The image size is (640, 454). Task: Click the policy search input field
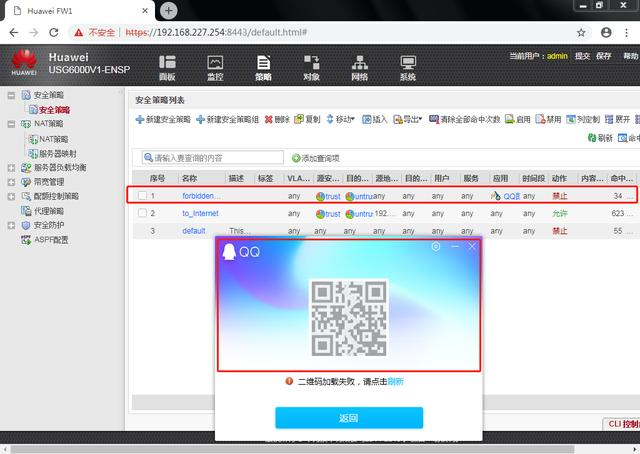click(x=213, y=158)
